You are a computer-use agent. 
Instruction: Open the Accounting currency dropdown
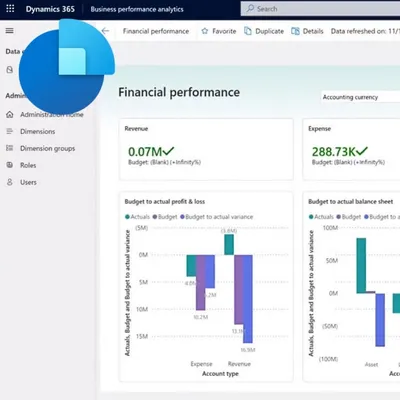(x=360, y=97)
